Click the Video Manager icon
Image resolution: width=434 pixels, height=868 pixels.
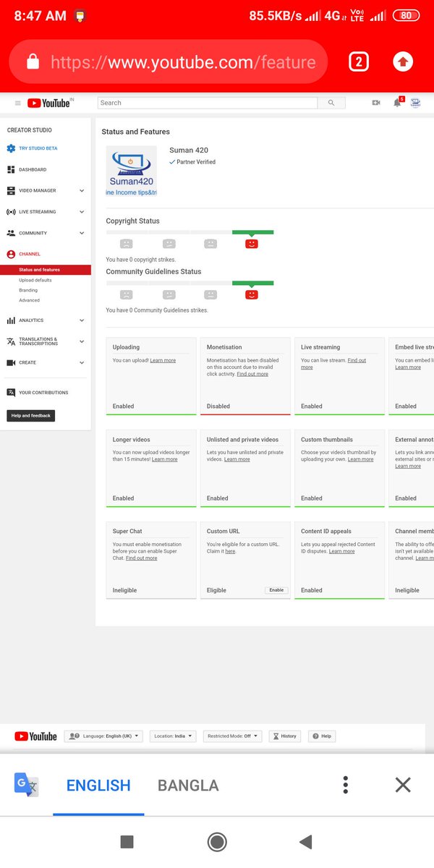pyautogui.click(x=11, y=191)
